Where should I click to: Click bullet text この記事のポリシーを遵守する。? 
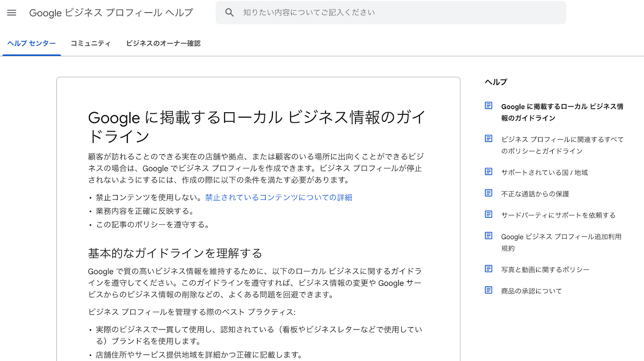153,225
